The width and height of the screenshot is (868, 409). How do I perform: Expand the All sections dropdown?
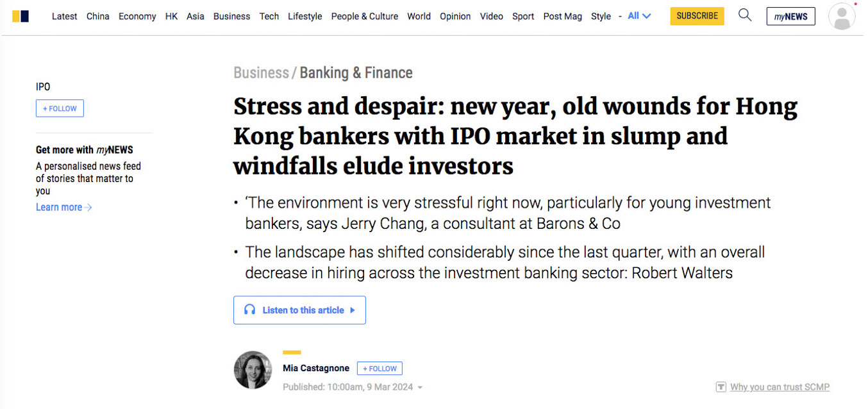[x=639, y=16]
